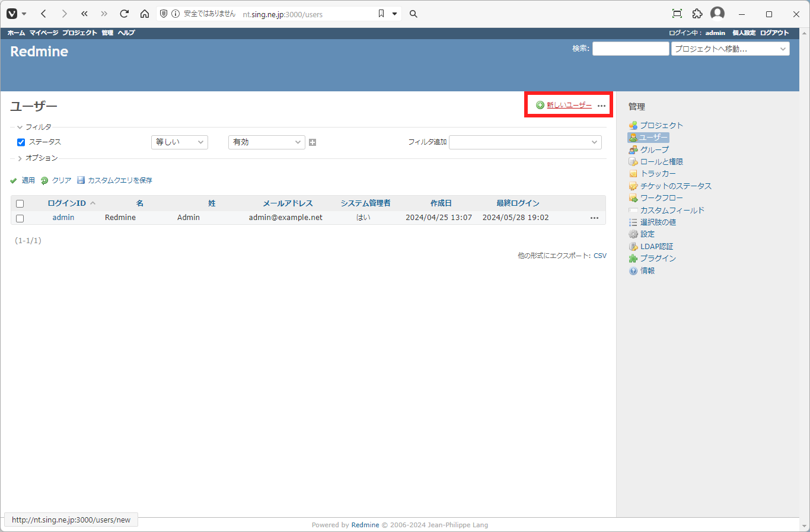Open マイページ in top menu

[x=44, y=33]
